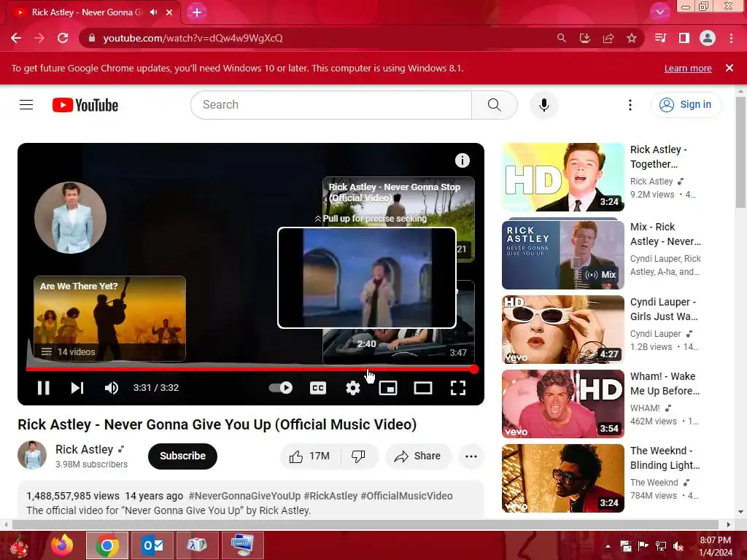Dismiss the Chrome update notification bar
The height and width of the screenshot is (560, 747).
click(x=729, y=68)
